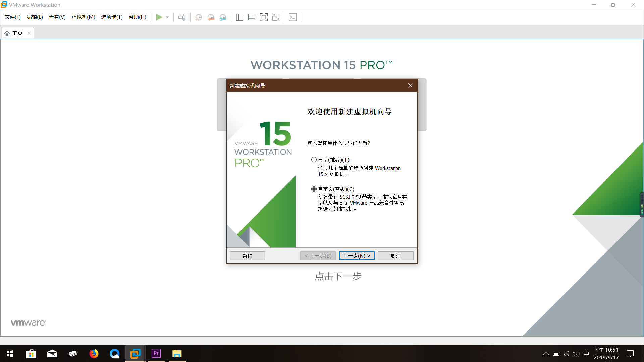Open Microsoft Store from taskbar

pos(31,354)
